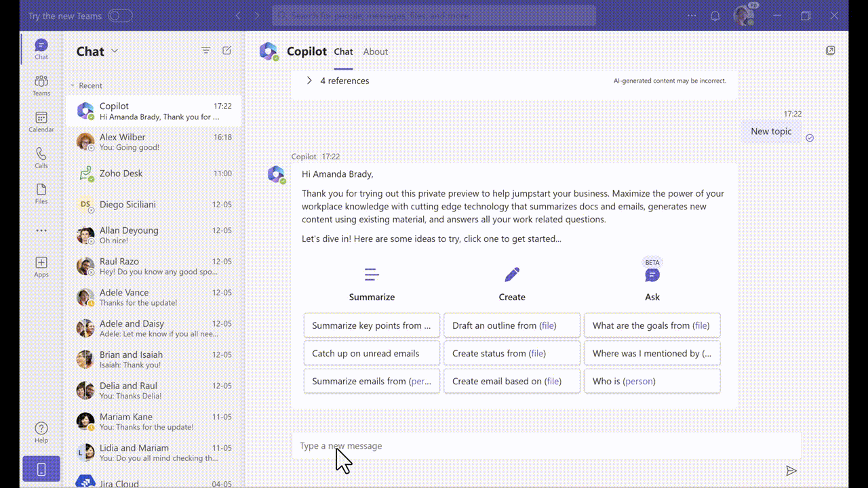Click the send message arrow
The width and height of the screenshot is (868, 488).
click(791, 470)
